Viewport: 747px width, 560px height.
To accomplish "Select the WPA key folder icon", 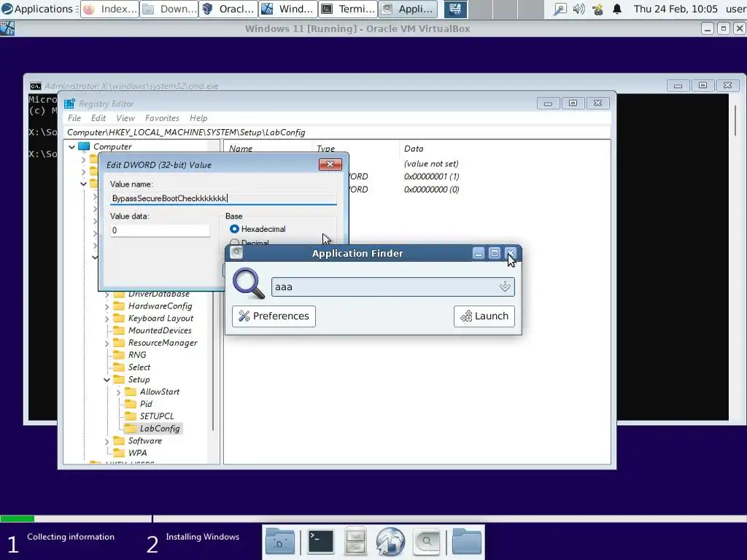I will point(119,453).
